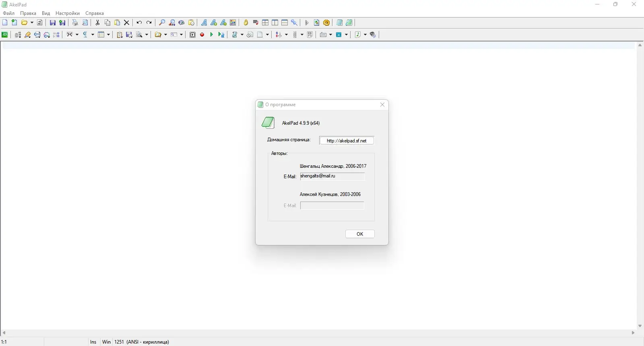
Task: Copy selection with the two pages icon
Action: pos(107,23)
